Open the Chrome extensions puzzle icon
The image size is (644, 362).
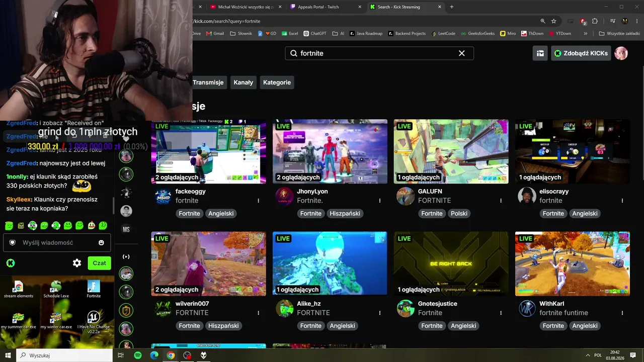click(595, 21)
